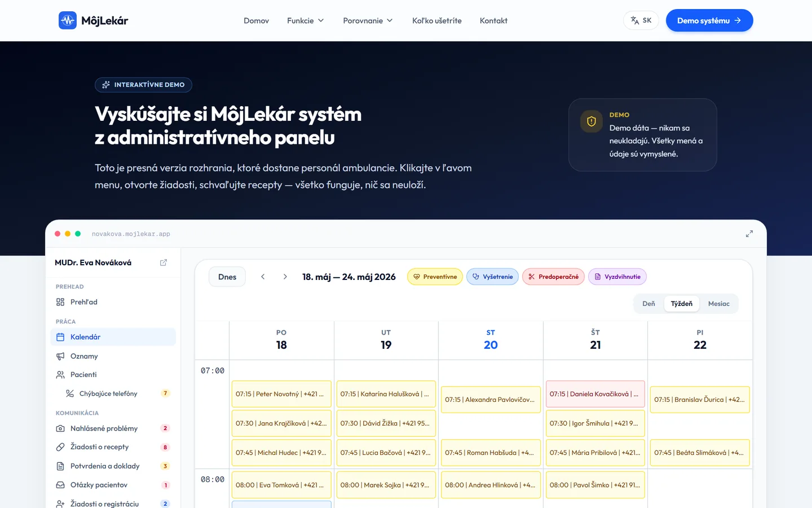Click the language translate icon
812x508 pixels.
tap(635, 20)
